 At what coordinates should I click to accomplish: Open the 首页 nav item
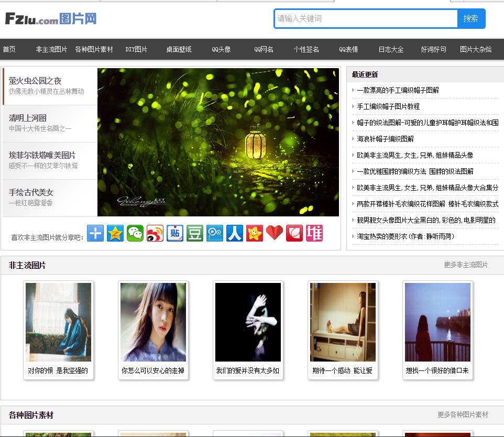coord(9,49)
